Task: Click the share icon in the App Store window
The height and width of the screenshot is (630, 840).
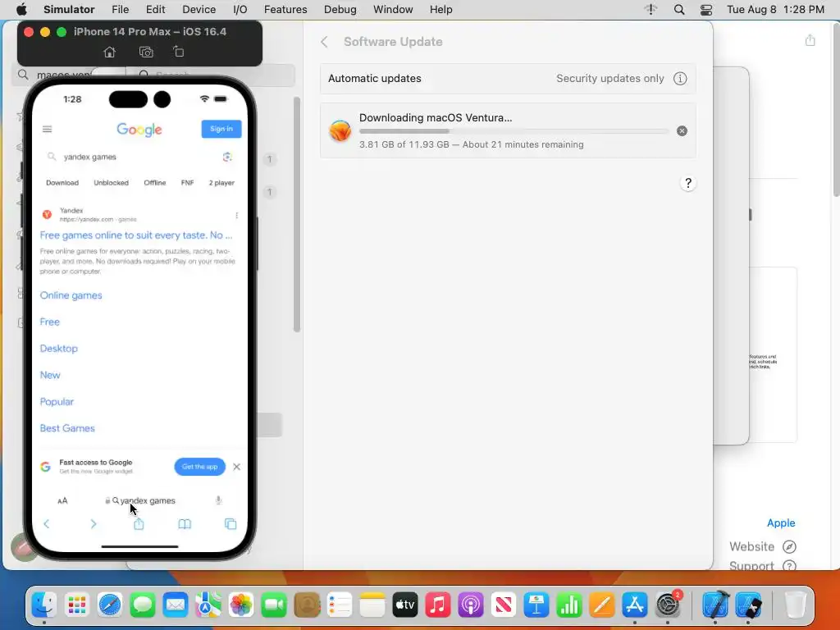Action: pos(810,40)
